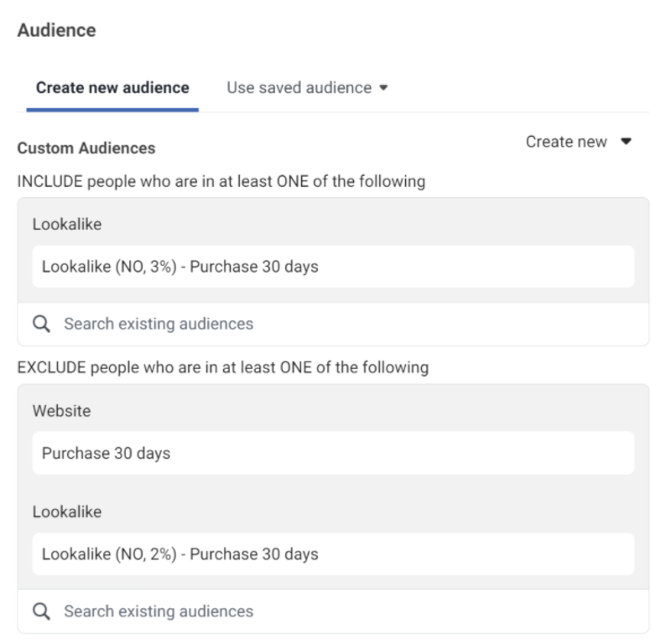Select the Lookalike (NO, 3%) - Purchase 30 days entry
Image resolution: width=671 pixels, height=644 pixels.
(x=333, y=267)
